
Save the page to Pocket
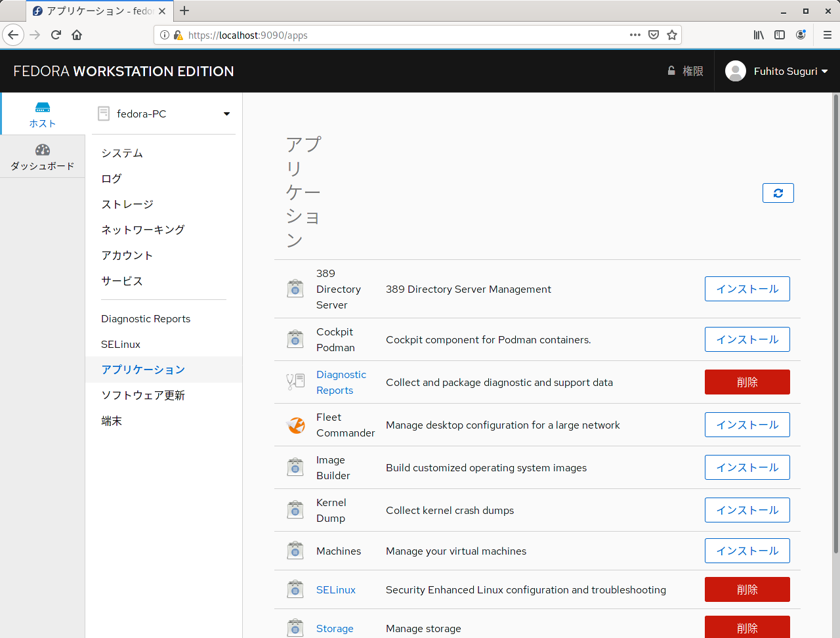pyautogui.click(x=654, y=35)
